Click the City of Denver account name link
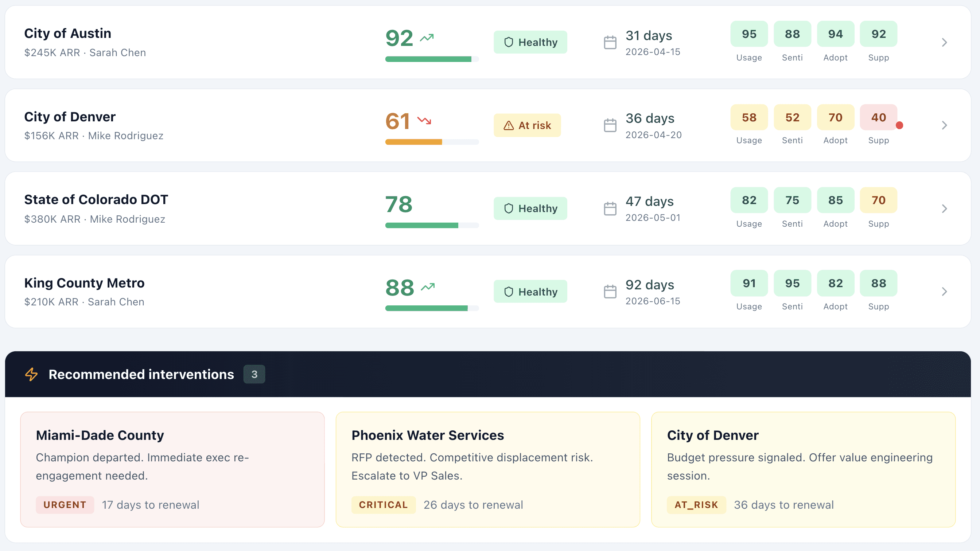The height and width of the screenshot is (551, 980). pos(70,117)
